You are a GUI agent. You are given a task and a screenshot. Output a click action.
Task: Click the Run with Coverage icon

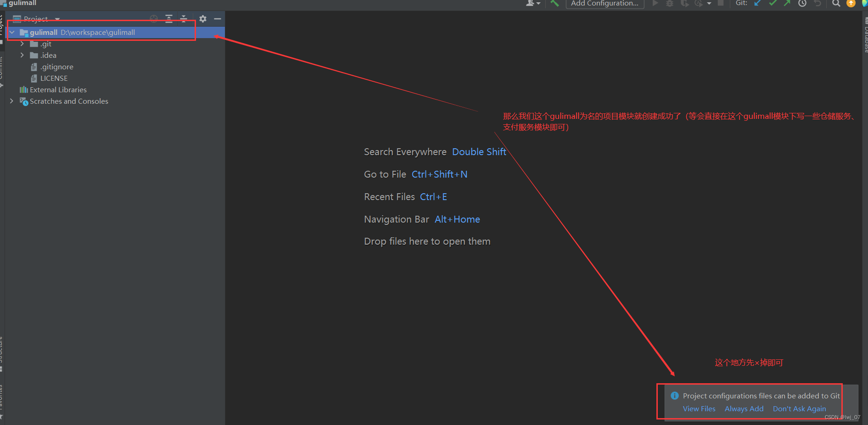click(x=684, y=3)
